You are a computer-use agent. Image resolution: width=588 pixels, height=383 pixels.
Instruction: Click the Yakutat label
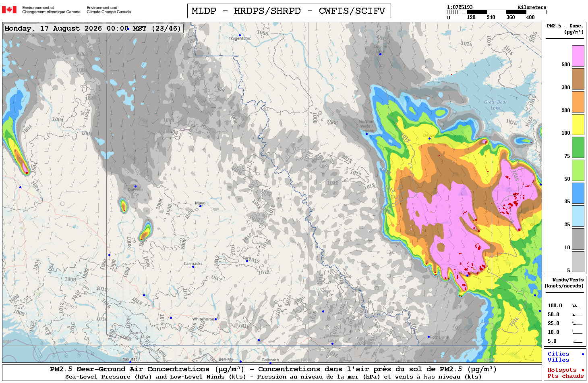click(x=130, y=359)
